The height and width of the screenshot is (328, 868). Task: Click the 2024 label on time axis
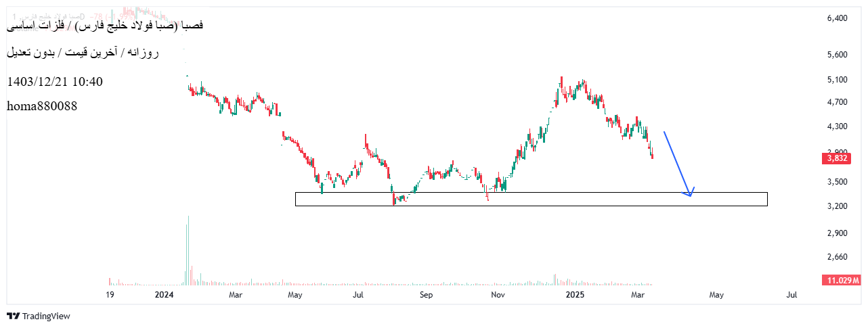165,295
